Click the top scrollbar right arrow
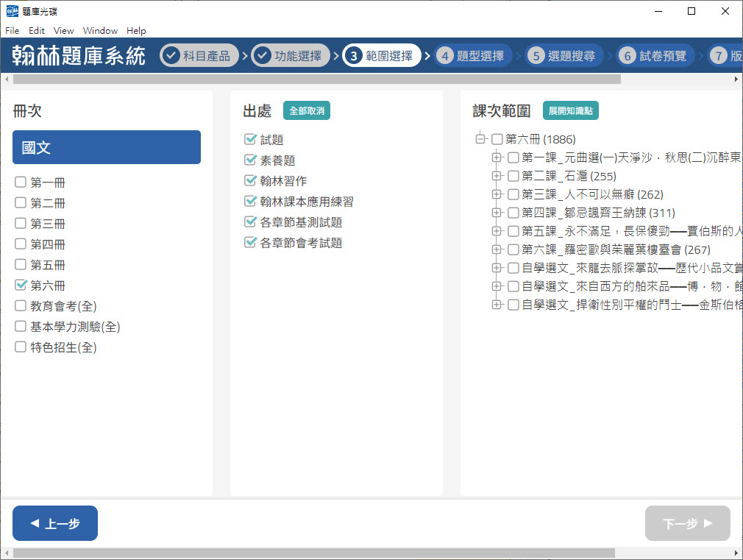Image resolution: width=743 pixels, height=560 pixels. pos(736,79)
